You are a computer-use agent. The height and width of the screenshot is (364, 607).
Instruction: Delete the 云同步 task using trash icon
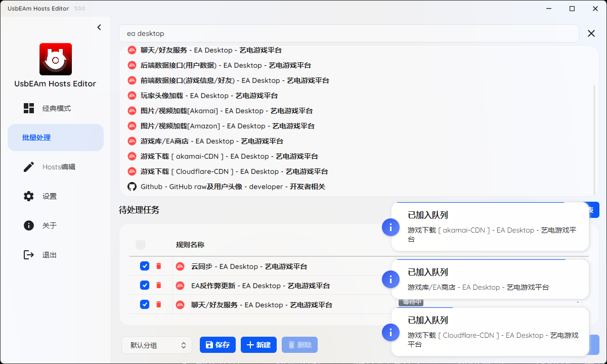[158, 266]
